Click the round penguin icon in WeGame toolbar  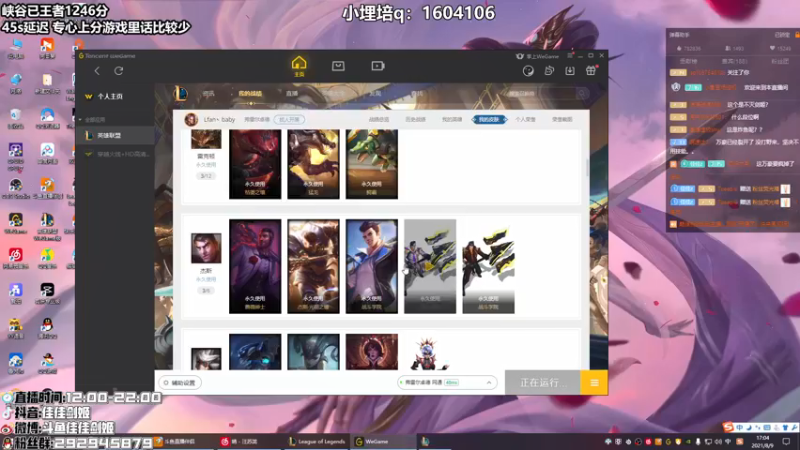click(x=528, y=71)
